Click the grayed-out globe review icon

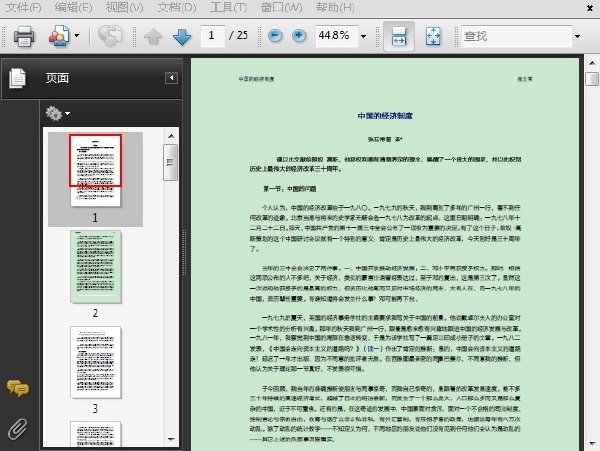coord(110,36)
